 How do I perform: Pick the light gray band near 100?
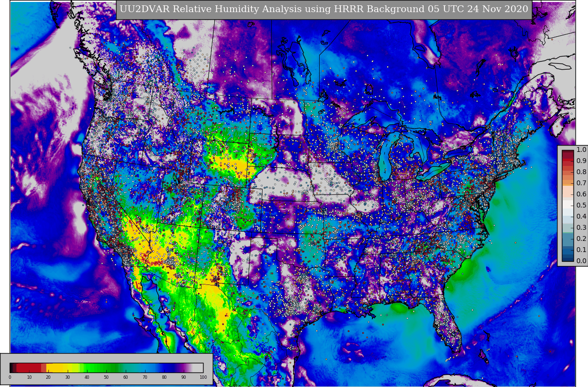point(198,368)
